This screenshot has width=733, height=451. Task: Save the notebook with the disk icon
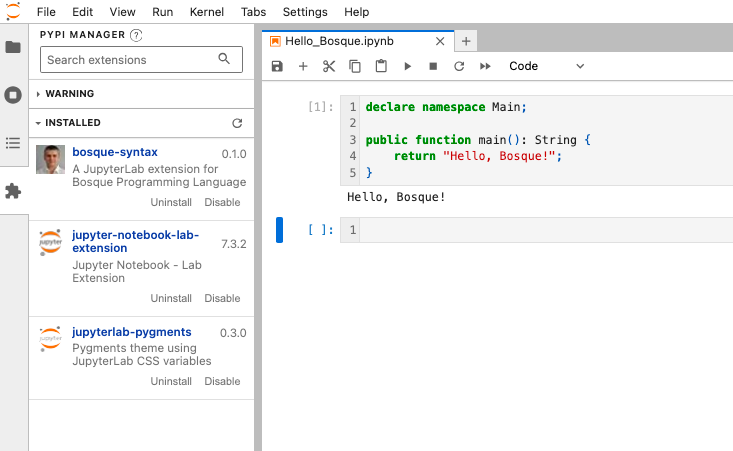277,66
